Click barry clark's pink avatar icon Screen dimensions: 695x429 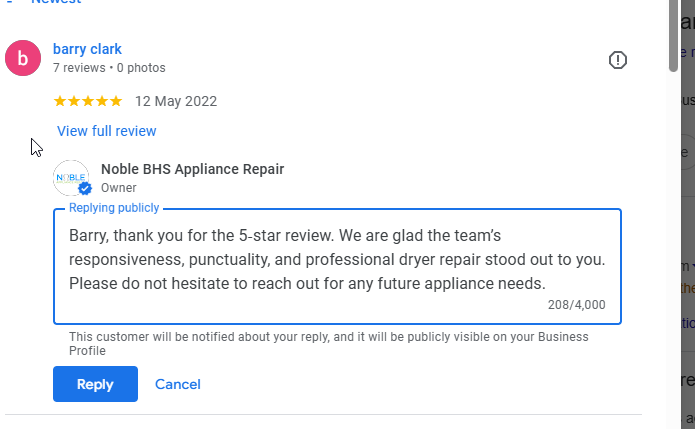coord(23,58)
